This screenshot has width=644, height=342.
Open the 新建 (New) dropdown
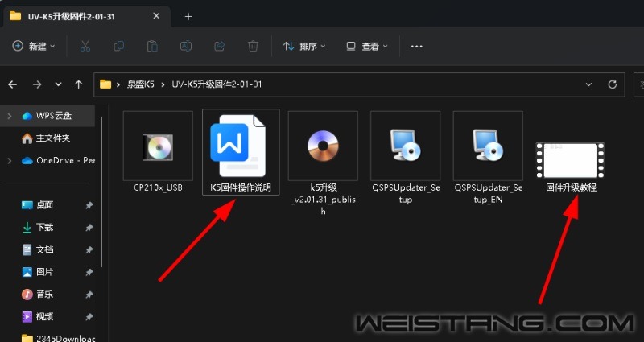[x=34, y=47]
